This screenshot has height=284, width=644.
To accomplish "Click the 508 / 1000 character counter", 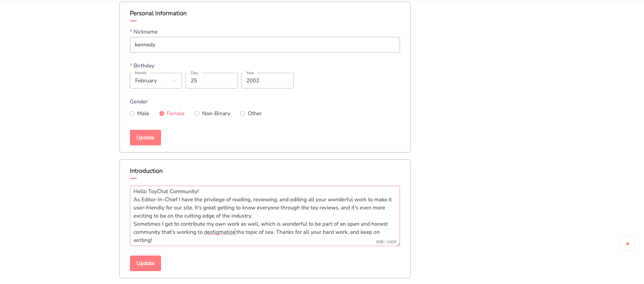I will [386, 242].
